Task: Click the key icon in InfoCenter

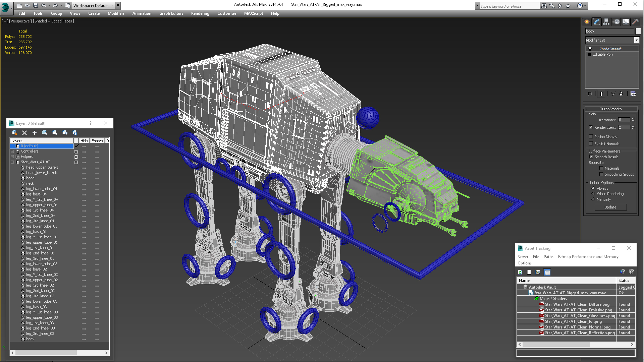Action: click(552, 6)
